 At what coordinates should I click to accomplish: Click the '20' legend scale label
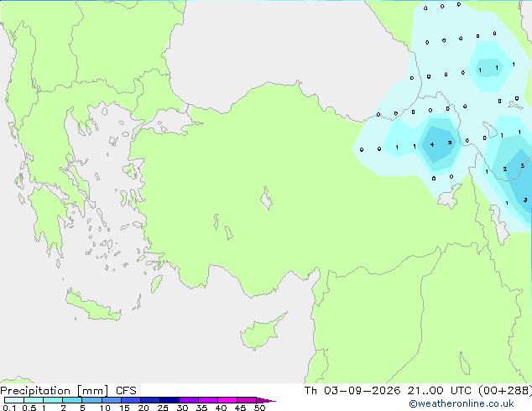(143, 408)
